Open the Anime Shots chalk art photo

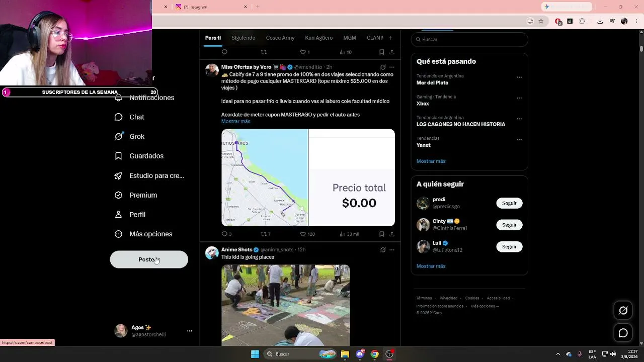[285, 305]
